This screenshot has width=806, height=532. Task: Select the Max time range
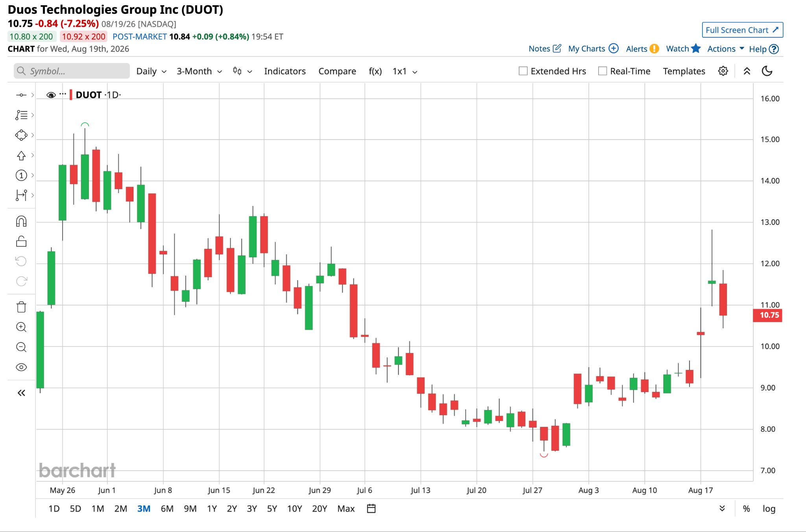coord(346,509)
